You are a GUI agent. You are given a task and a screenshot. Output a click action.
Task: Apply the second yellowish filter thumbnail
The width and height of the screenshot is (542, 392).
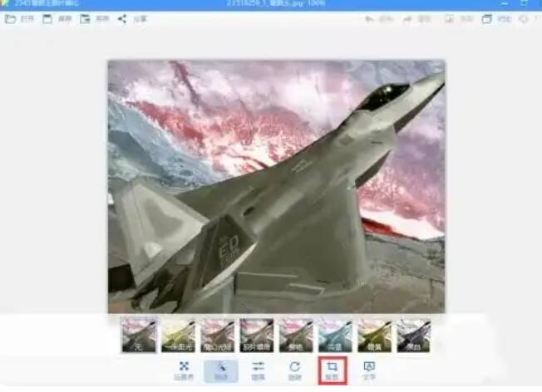(178, 335)
